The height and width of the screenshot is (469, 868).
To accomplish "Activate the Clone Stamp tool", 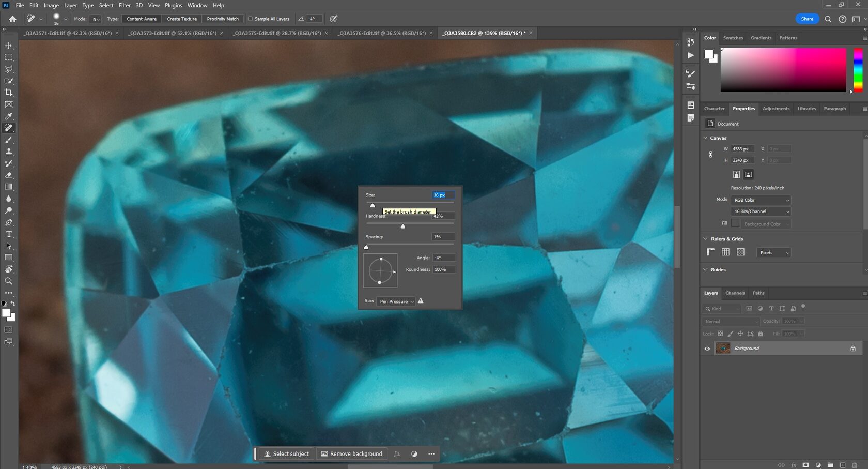I will 8,152.
